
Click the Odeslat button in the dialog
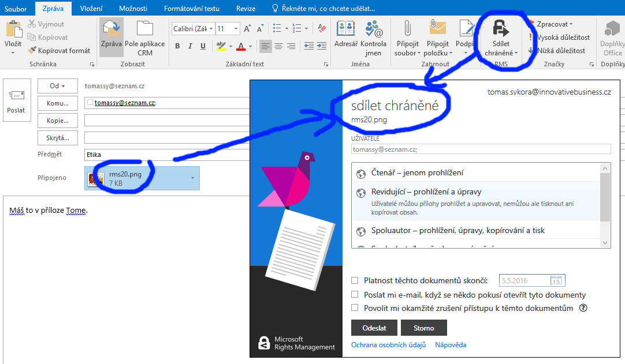(374, 328)
